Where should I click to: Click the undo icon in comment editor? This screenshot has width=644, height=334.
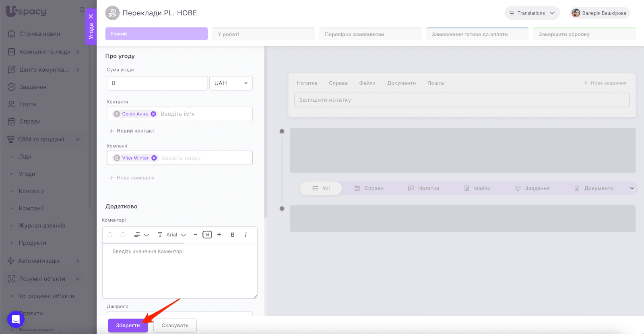[110, 235]
